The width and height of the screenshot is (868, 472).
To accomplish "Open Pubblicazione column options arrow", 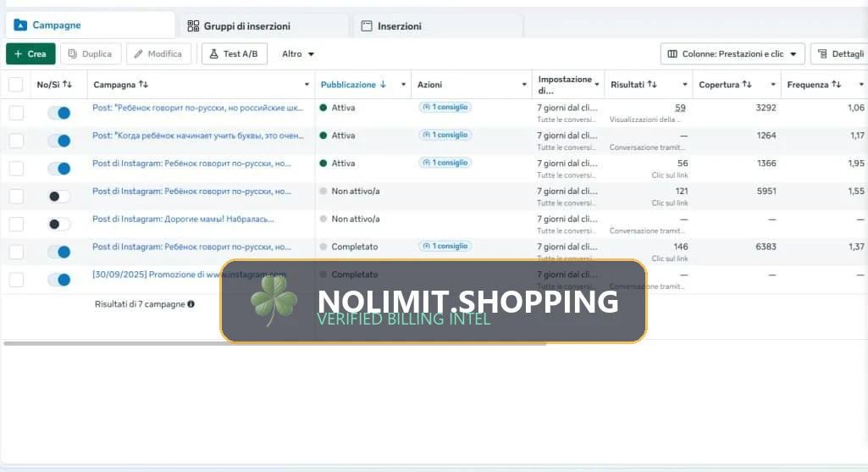I will click(403, 85).
